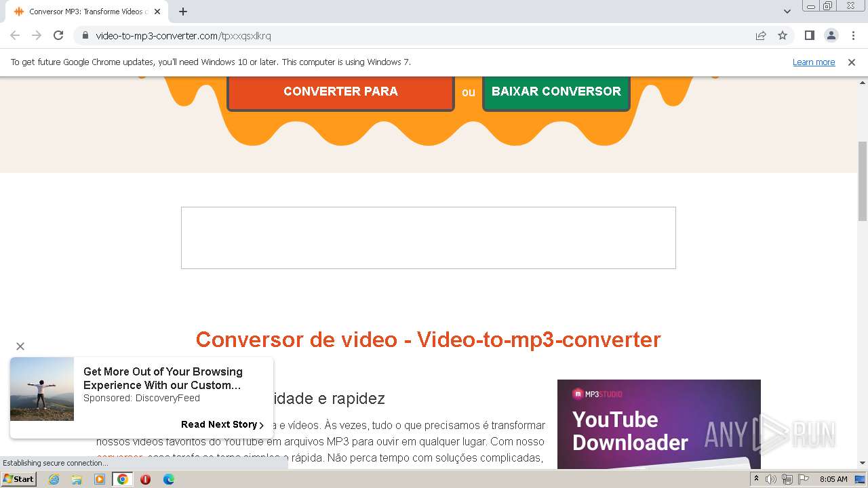Go back using the browser back arrow
868x488 pixels.
(15, 35)
